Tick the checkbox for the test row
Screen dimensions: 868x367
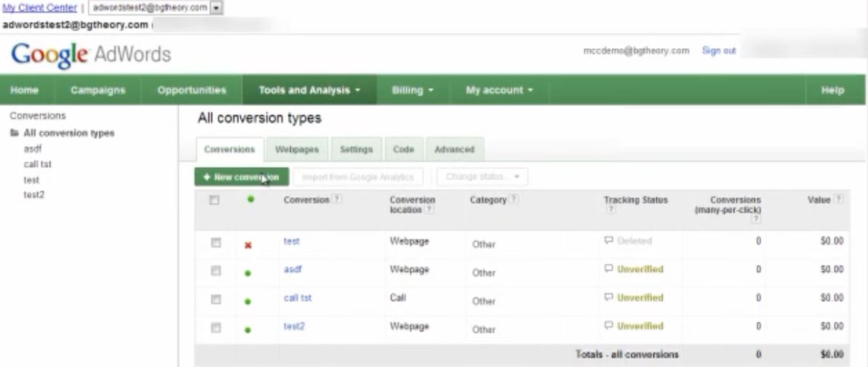[x=216, y=242]
